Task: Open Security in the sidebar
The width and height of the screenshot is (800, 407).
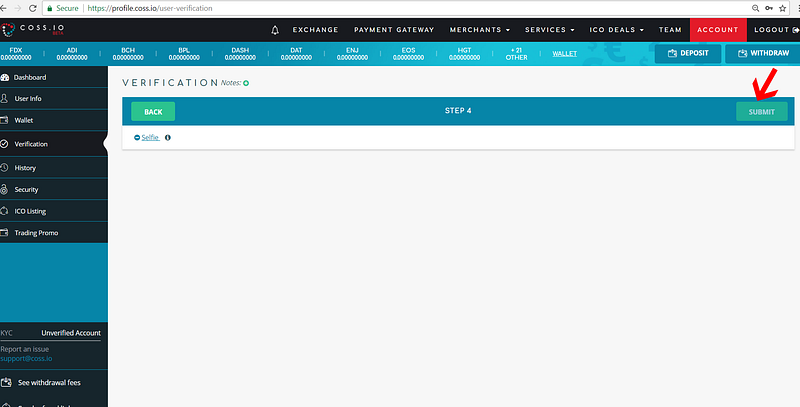Action: (54, 189)
